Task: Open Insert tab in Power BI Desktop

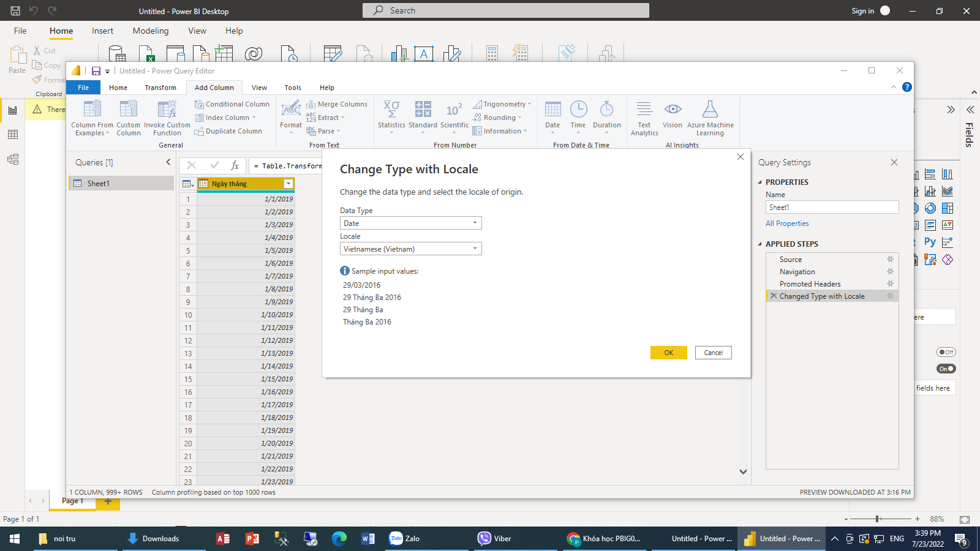Action: click(102, 31)
